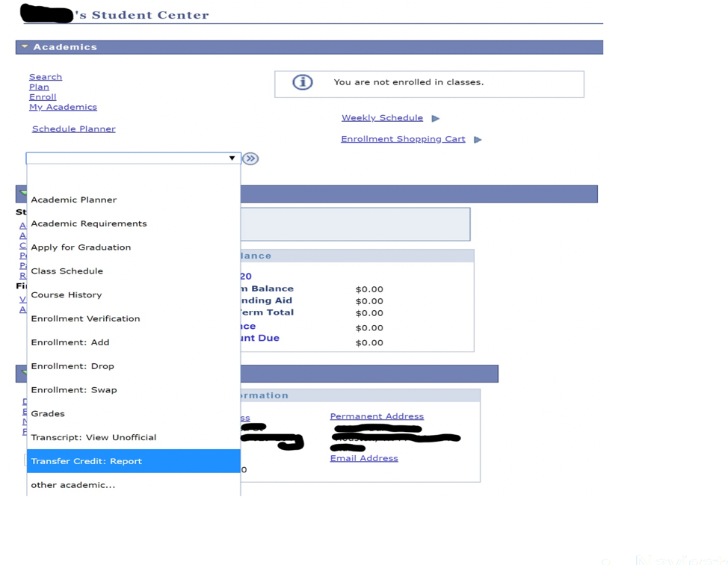This screenshot has width=728, height=565.
Task: Click arrow icon next to Enrollment Shopping Cart
Action: (478, 140)
